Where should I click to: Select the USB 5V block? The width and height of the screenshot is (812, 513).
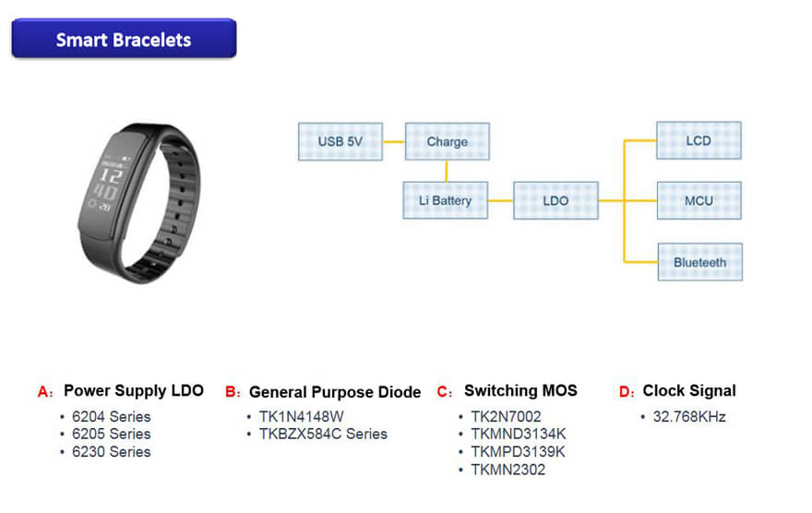tap(340, 142)
